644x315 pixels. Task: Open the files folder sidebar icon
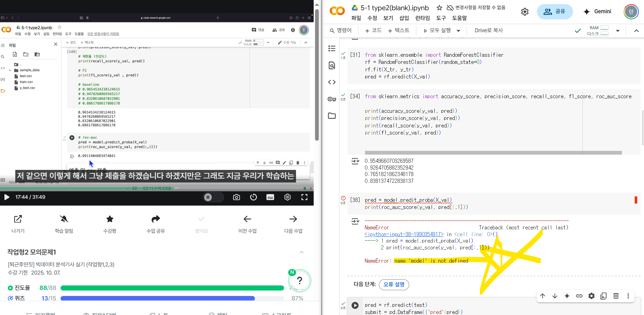point(332,116)
